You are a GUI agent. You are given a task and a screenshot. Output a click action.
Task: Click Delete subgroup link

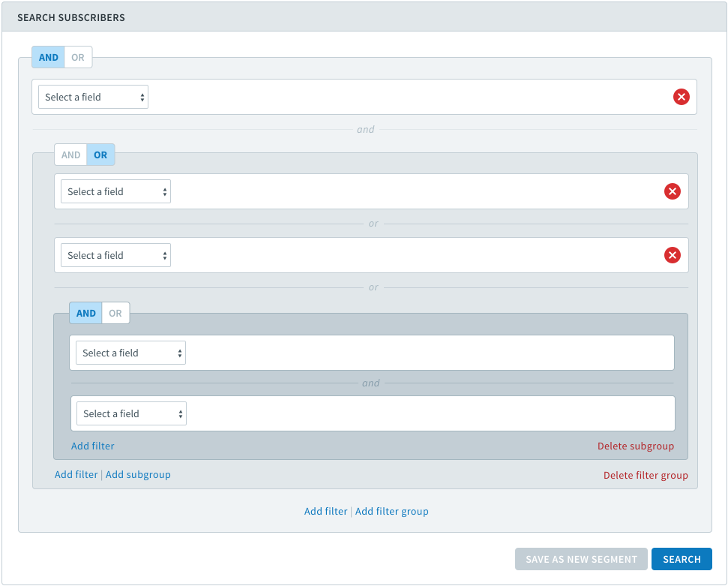click(636, 446)
